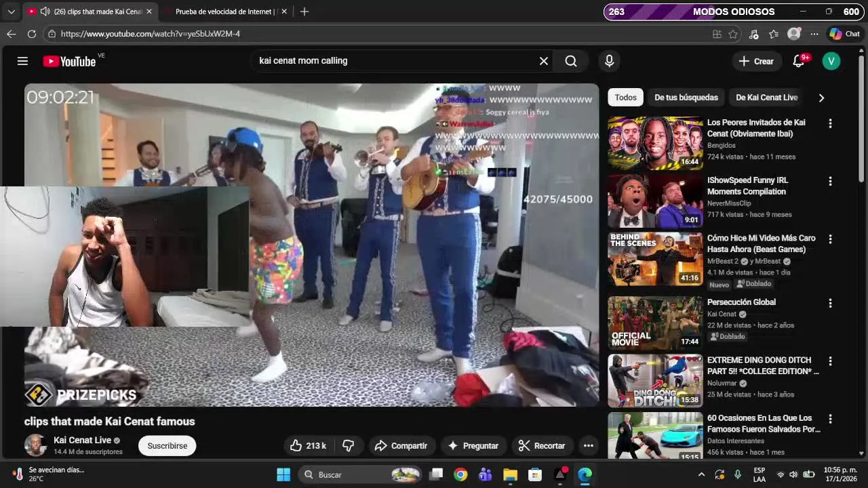Like the video (213 k)
This screenshot has width=868, height=488.
308,445
